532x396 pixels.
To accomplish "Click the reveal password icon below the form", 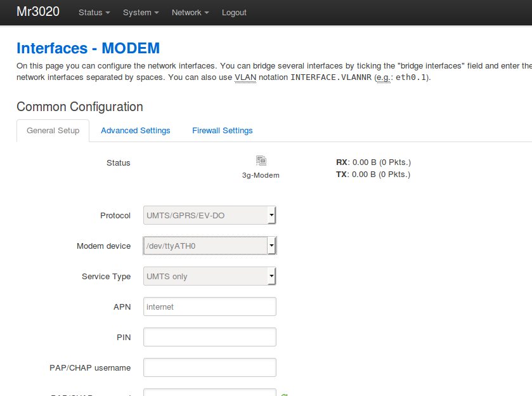I will point(283,393).
